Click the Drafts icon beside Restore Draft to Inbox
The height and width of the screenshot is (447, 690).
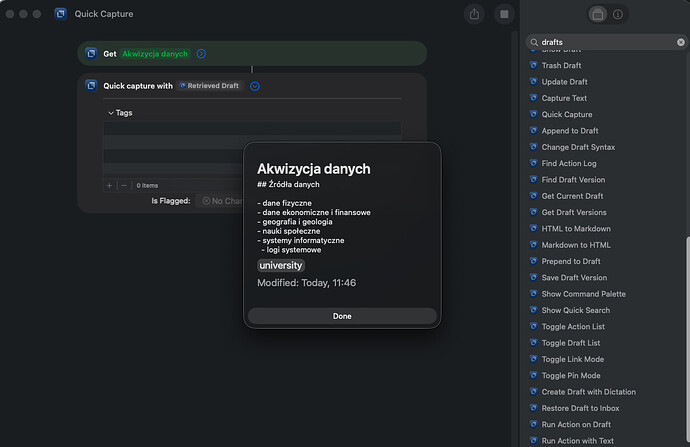(x=533, y=407)
